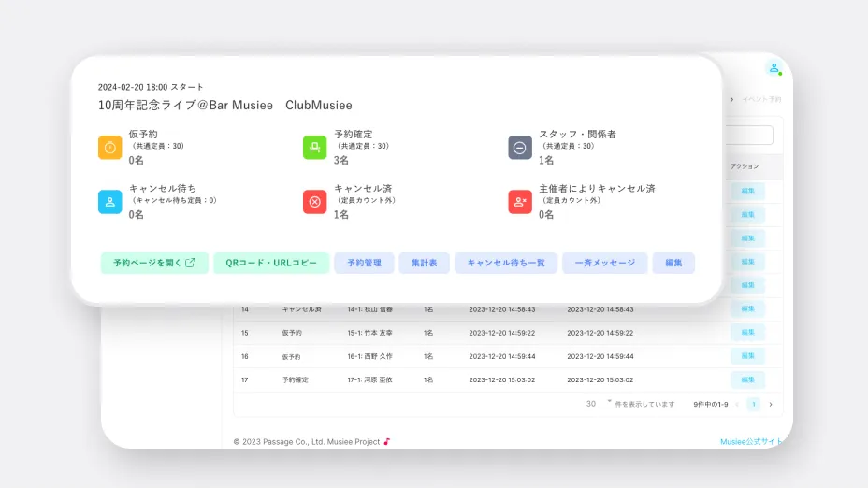Click the 編集 button in the event card
The image size is (868, 501).
click(x=673, y=263)
